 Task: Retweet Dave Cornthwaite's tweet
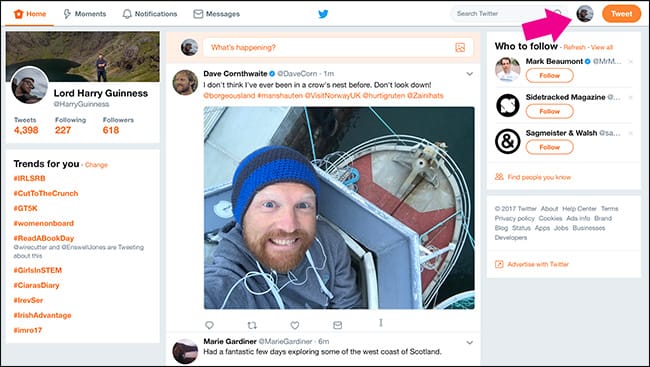[x=252, y=325]
